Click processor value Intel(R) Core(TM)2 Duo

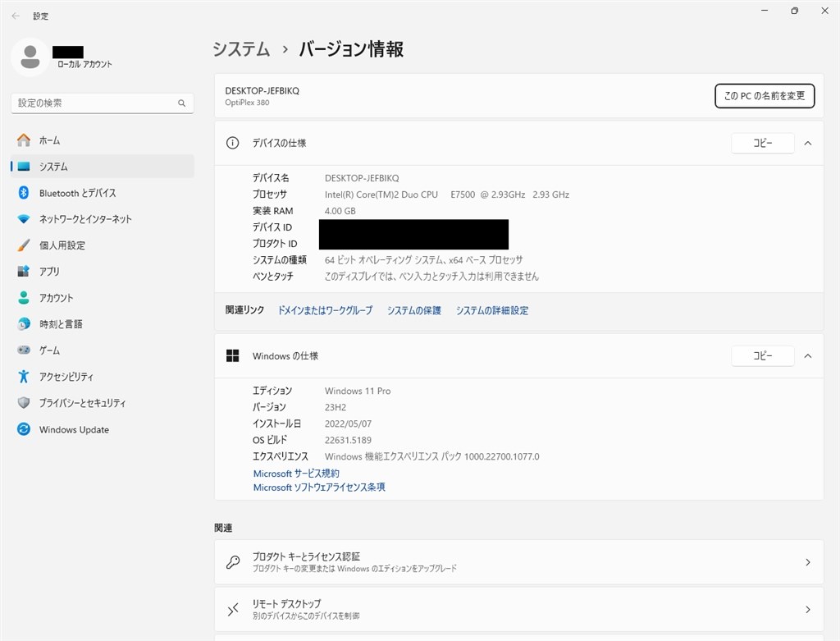click(447, 195)
